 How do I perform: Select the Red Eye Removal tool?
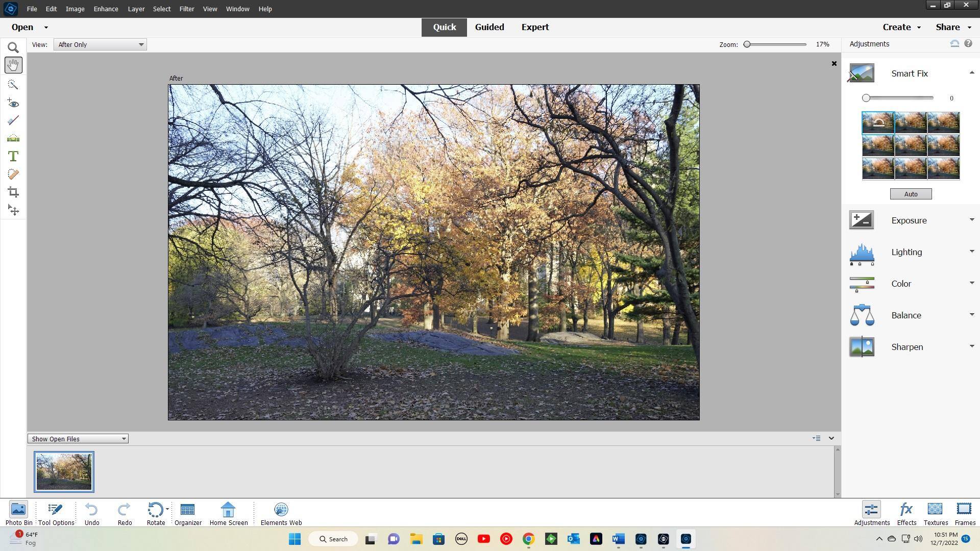pyautogui.click(x=13, y=103)
